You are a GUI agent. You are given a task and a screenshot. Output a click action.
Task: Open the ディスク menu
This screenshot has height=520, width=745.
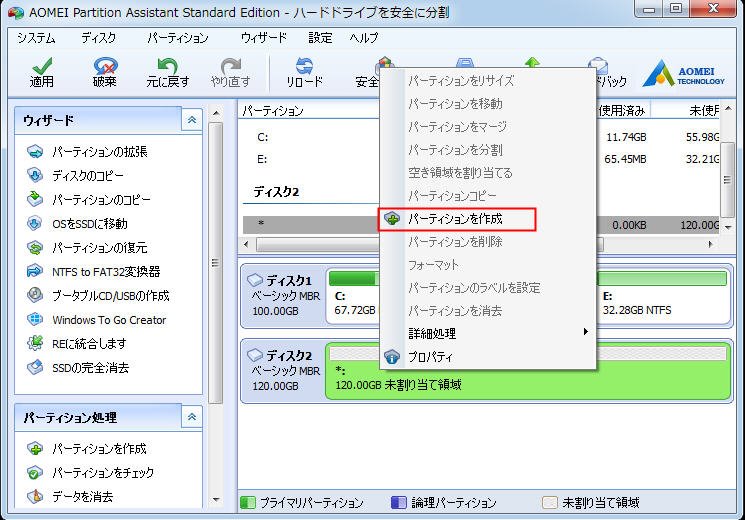(x=98, y=38)
